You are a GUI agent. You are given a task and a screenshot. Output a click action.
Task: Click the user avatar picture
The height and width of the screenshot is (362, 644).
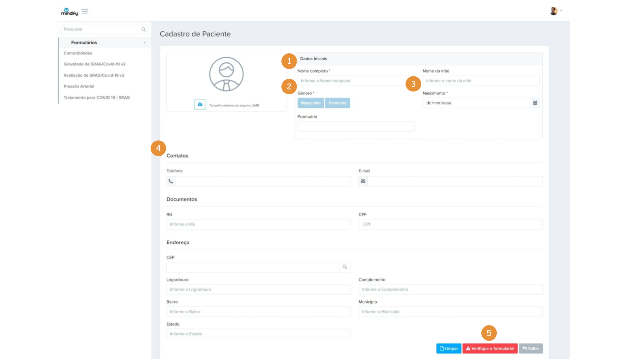(x=553, y=11)
